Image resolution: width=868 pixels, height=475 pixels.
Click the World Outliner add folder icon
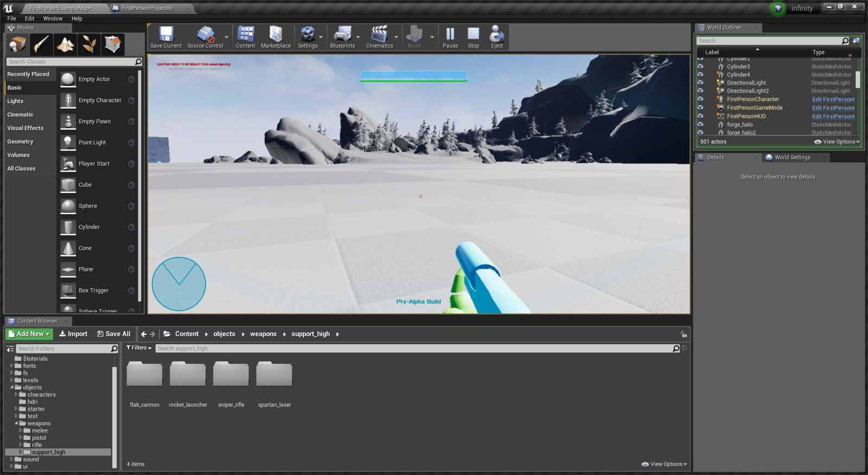[856, 41]
